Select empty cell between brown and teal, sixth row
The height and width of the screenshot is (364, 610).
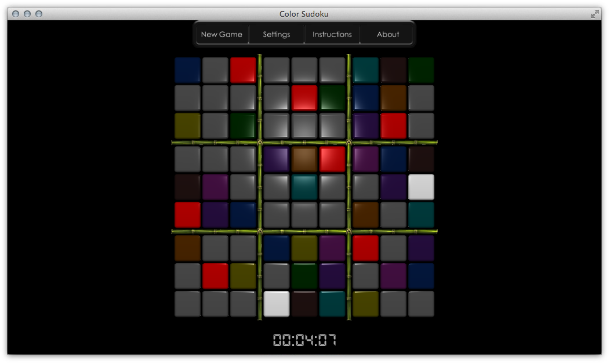tap(394, 215)
